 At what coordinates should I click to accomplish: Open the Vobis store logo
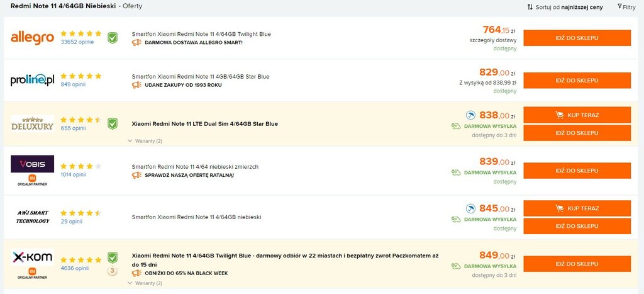pos(33,164)
